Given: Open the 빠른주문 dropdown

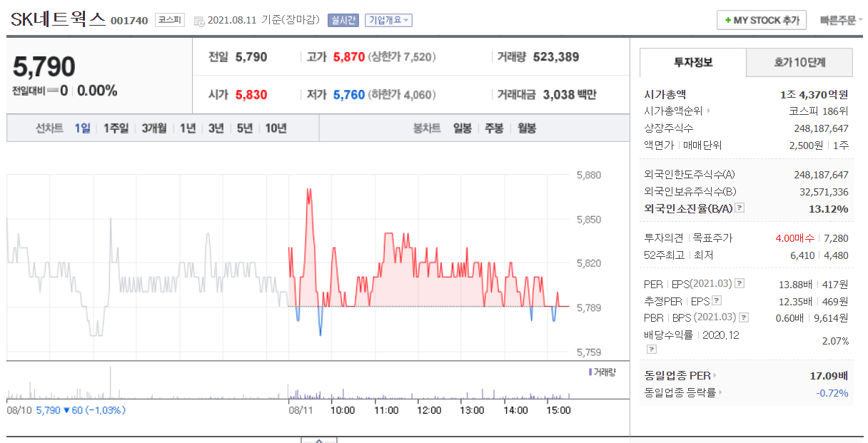Looking at the screenshot, I should click(841, 20).
